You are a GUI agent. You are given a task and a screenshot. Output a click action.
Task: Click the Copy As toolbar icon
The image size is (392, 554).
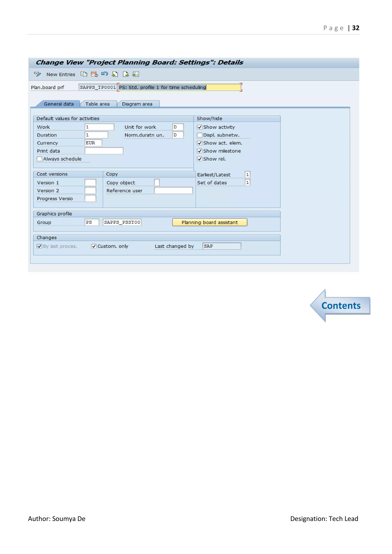tap(84, 74)
